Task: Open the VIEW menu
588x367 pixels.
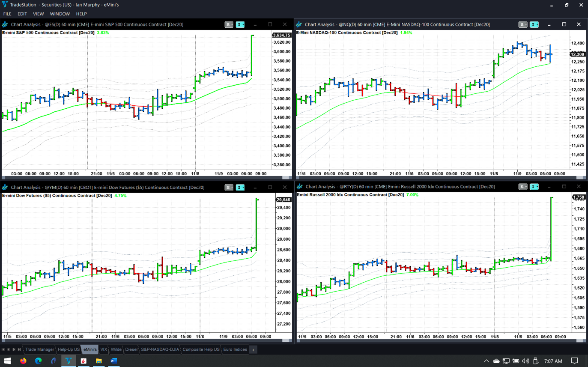Action: click(x=38, y=14)
